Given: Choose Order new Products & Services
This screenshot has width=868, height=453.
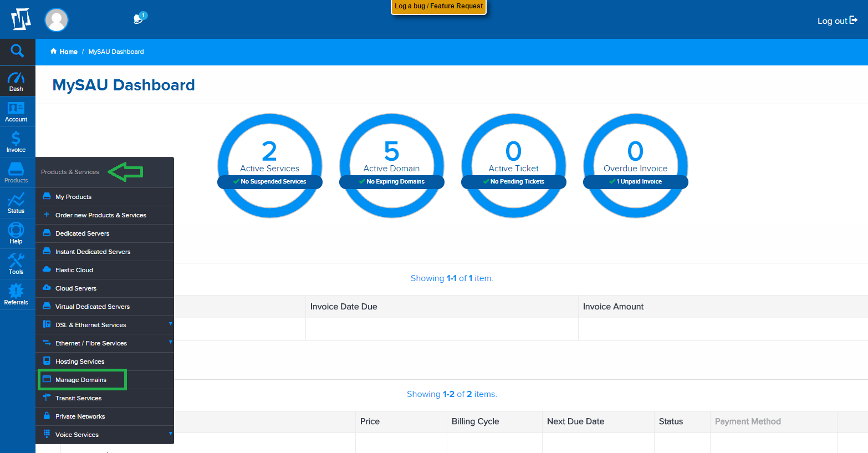Looking at the screenshot, I should click(100, 215).
